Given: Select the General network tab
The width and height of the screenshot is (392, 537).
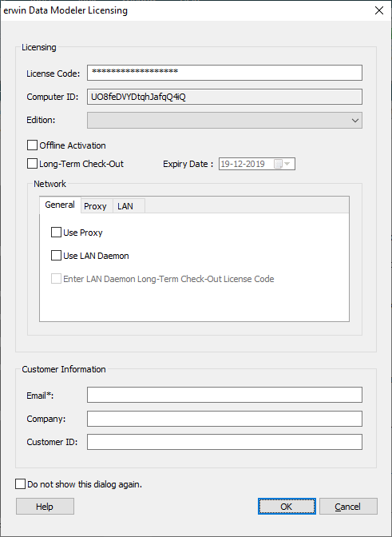Looking at the screenshot, I should 60,205.
